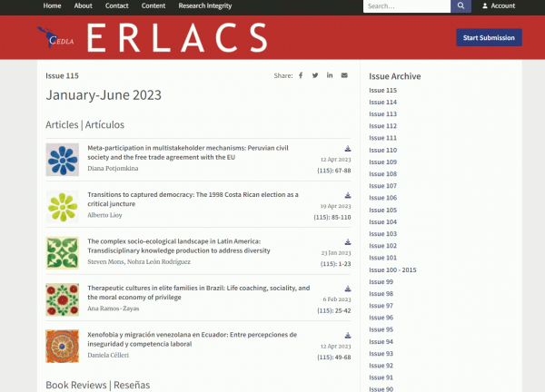Screen dimensions: 545x392
Task: Click the Start Submission button
Action: [x=489, y=37]
